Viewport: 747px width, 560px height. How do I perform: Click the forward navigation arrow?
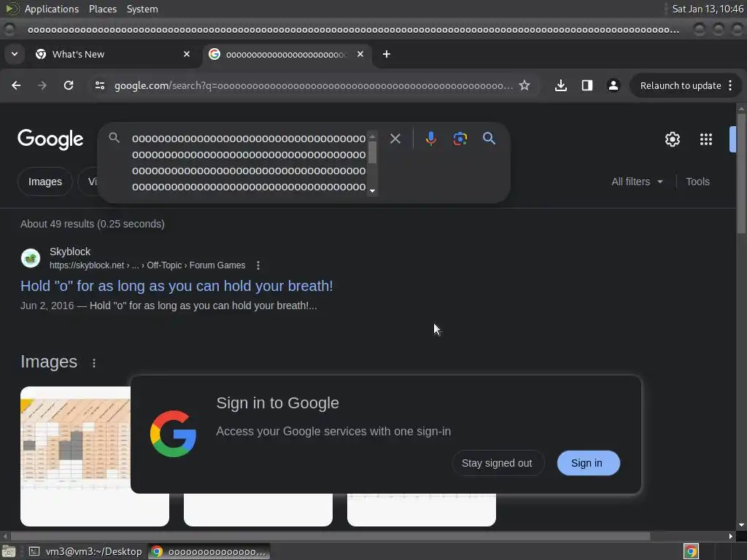coord(42,86)
